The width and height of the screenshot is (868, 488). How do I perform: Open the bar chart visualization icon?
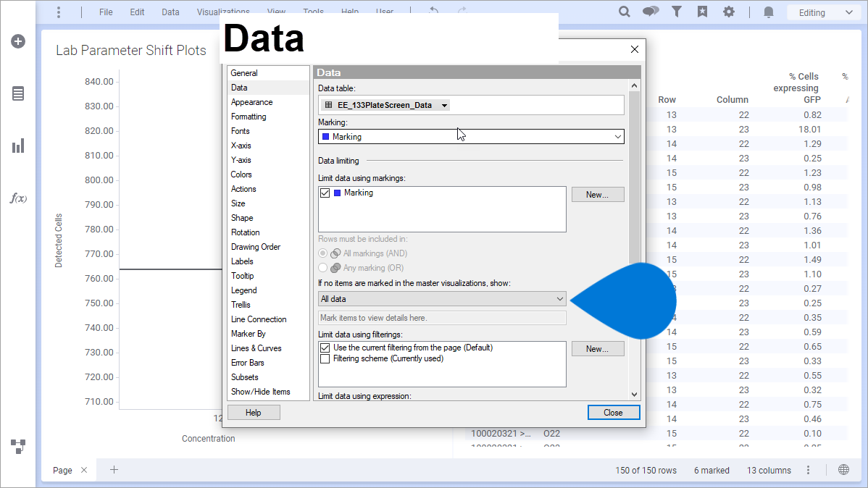click(x=18, y=146)
